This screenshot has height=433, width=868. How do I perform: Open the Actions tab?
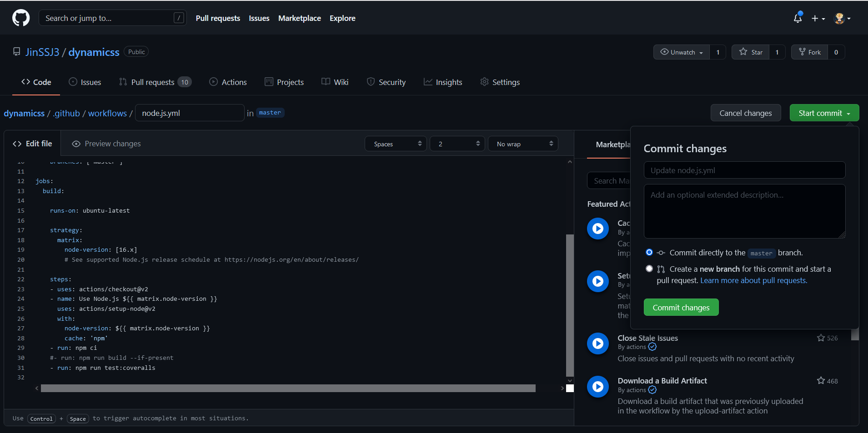[228, 82]
